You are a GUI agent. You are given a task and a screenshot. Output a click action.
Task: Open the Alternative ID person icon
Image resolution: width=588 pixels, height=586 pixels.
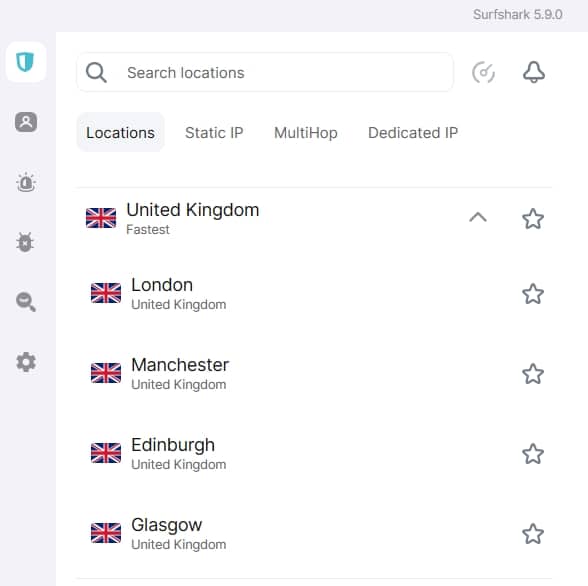click(x=26, y=122)
